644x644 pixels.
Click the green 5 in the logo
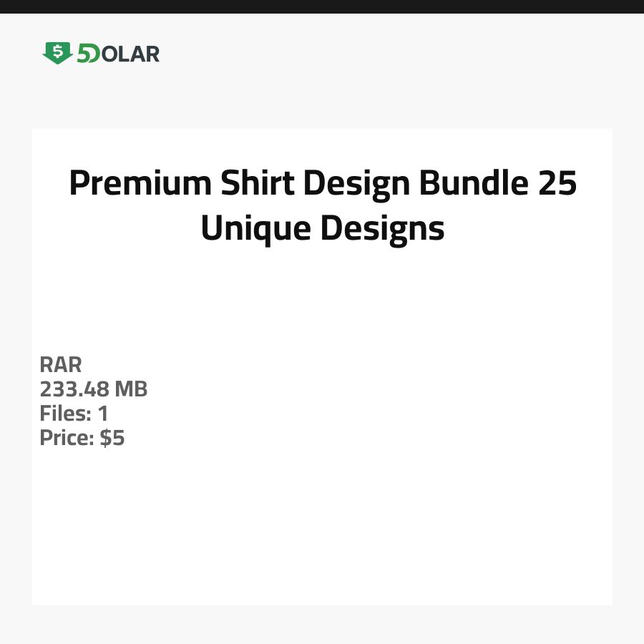coord(84,54)
